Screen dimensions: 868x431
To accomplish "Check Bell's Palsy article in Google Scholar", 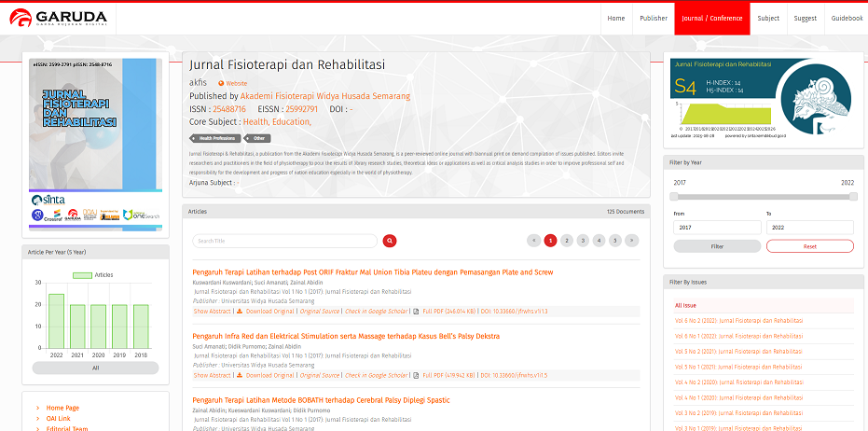I will [x=376, y=376].
